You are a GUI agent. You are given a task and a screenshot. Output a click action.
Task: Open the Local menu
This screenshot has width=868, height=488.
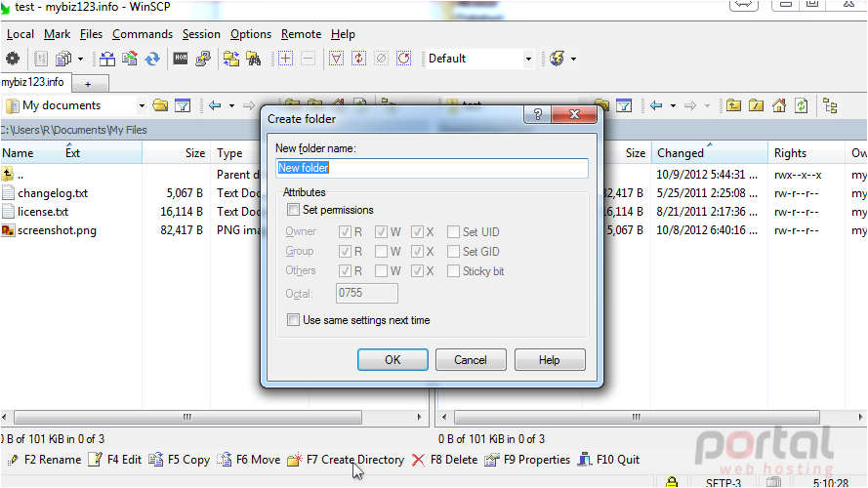21,34
